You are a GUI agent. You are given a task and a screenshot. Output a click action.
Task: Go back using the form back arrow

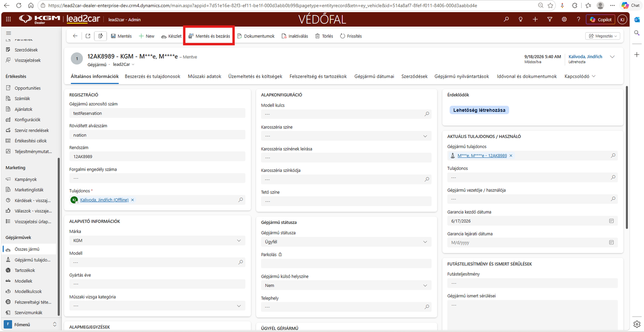75,36
